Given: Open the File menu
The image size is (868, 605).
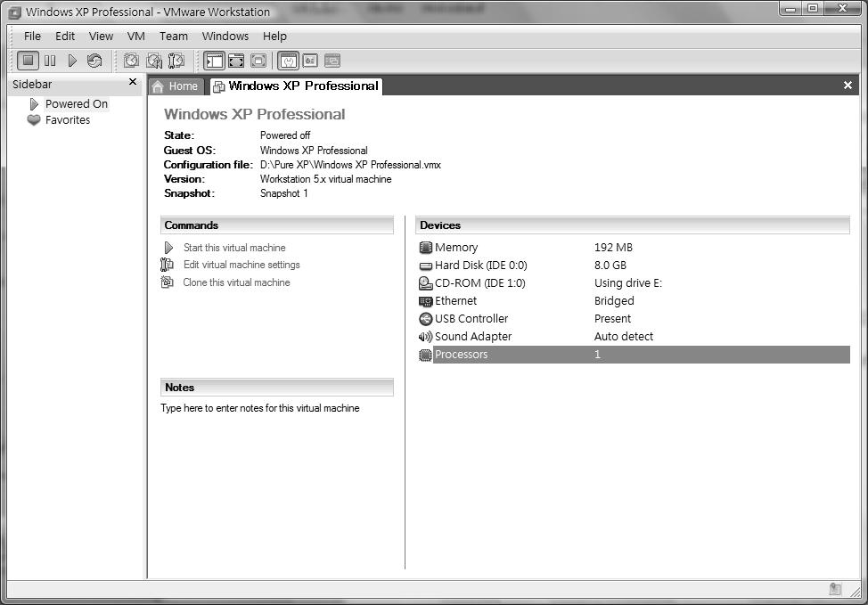Looking at the screenshot, I should [32, 36].
